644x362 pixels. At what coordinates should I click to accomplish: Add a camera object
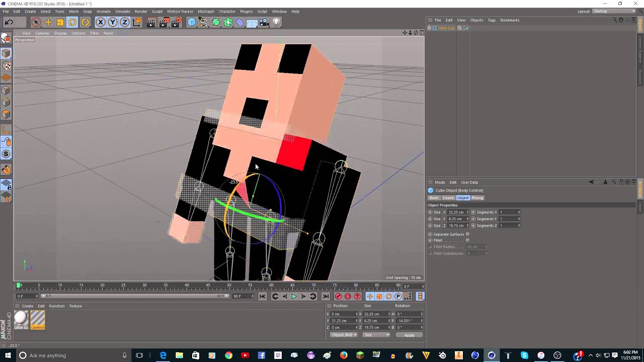click(x=264, y=22)
